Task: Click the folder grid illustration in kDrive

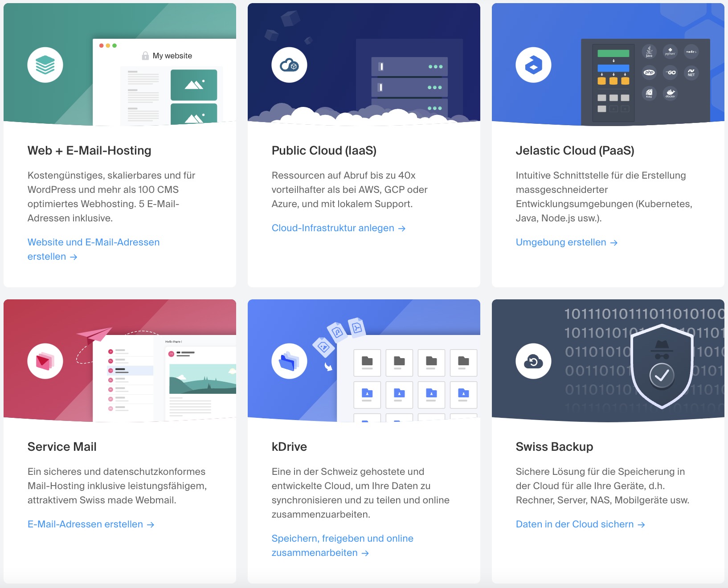Action: tap(415, 385)
